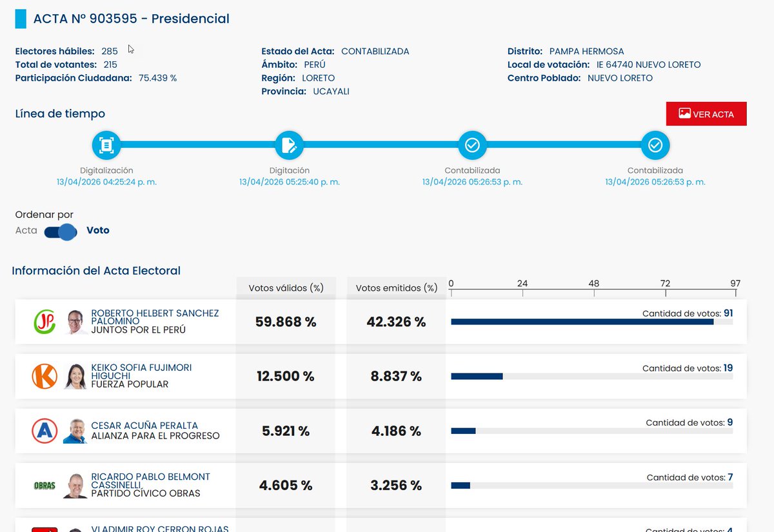Click the blue bar beside ACTA Nº 903595
This screenshot has height=532, width=774.
coord(21,19)
